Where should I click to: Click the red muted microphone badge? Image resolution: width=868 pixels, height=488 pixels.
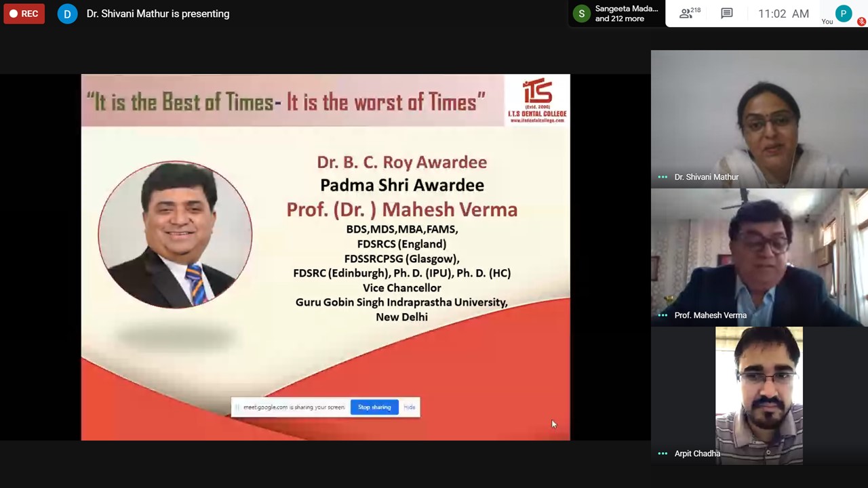pyautogui.click(x=861, y=22)
